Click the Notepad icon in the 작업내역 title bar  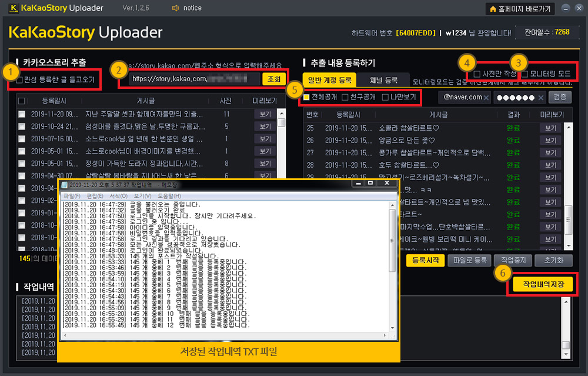coord(65,185)
